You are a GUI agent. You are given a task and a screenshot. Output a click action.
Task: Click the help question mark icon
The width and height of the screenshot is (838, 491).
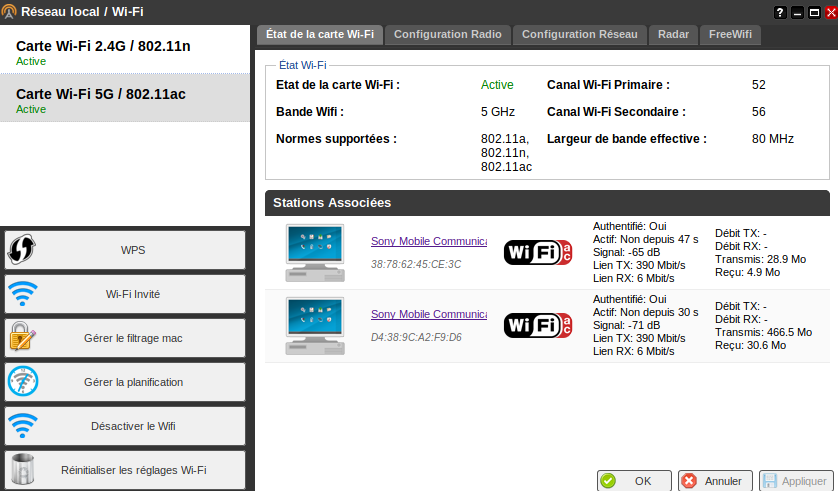click(x=781, y=12)
